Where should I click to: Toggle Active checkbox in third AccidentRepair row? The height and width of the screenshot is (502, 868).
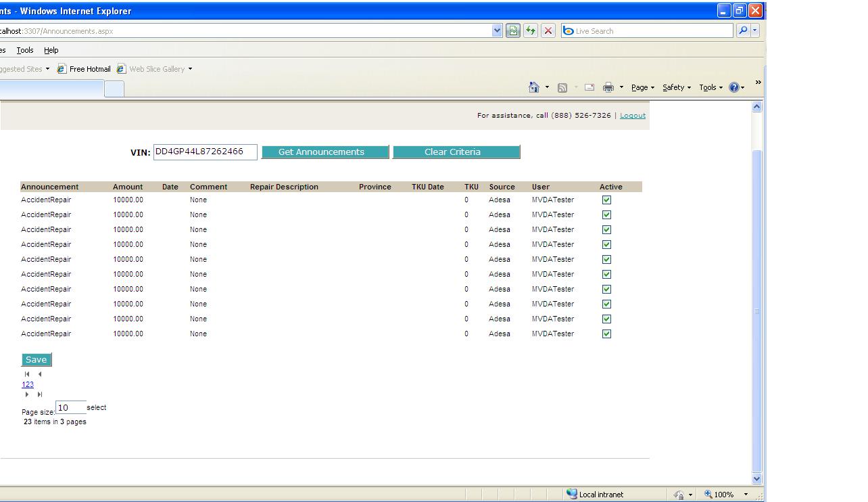pos(606,229)
